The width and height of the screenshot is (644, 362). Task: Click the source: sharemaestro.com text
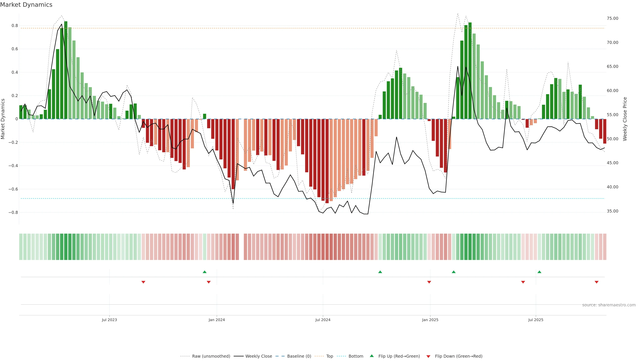(609, 305)
